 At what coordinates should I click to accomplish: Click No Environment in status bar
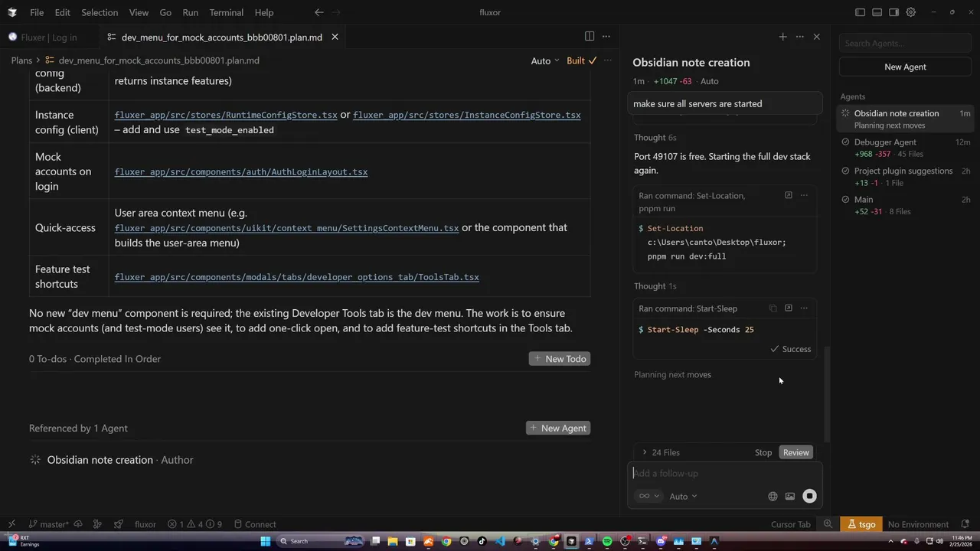(918, 524)
